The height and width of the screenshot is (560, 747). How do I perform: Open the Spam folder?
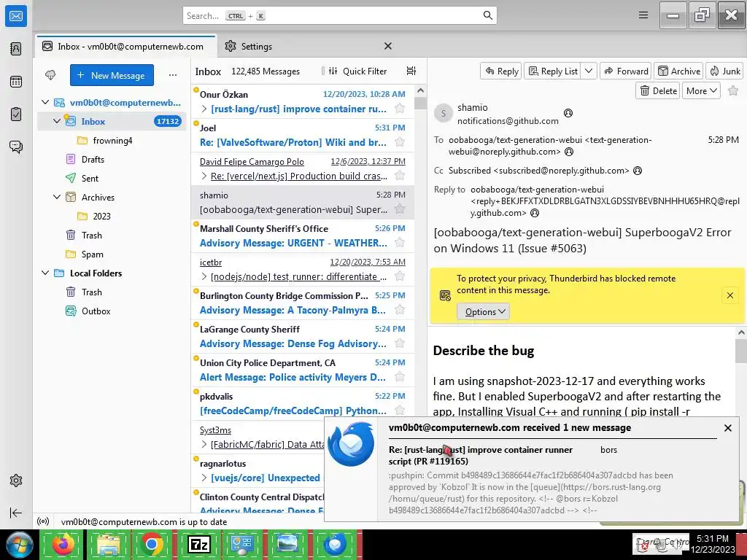tap(92, 254)
